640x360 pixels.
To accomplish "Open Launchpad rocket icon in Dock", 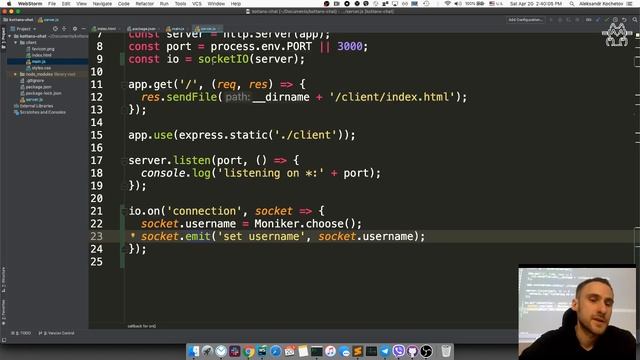I will pyautogui.click(x=207, y=351).
